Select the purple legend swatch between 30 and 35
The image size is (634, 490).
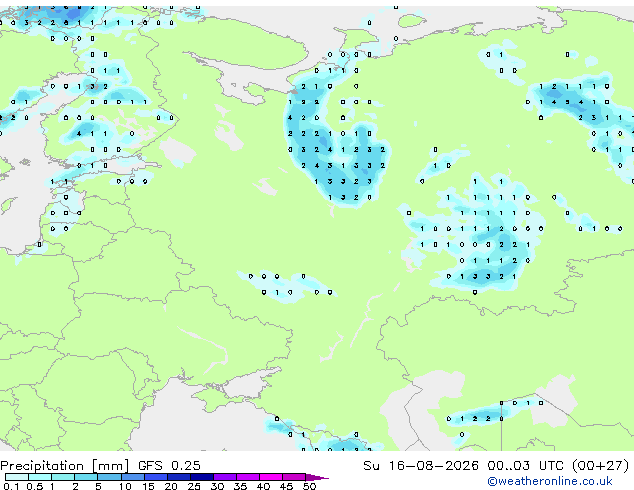tap(225, 477)
